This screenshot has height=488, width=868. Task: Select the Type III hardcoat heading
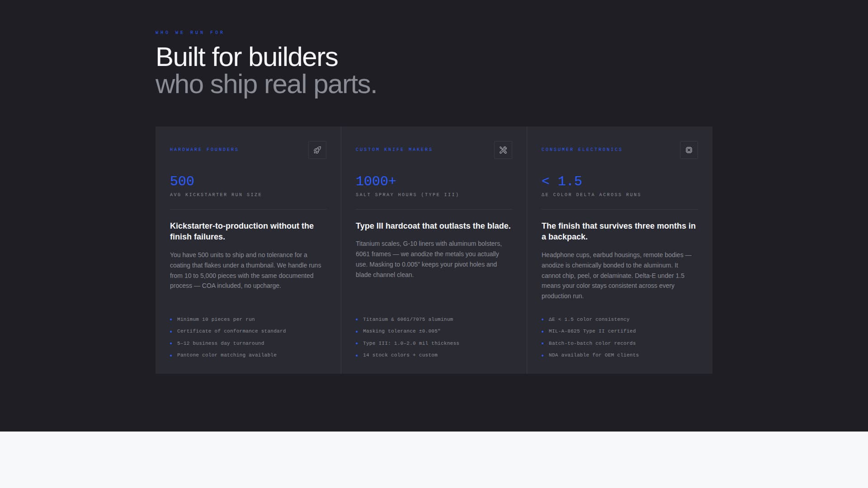(433, 226)
